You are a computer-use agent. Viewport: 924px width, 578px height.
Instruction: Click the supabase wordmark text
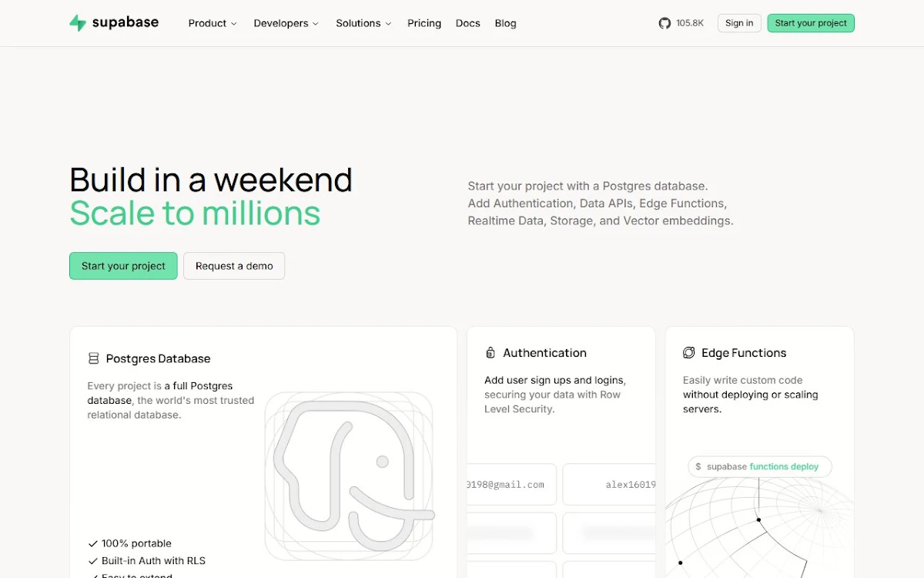click(x=126, y=22)
